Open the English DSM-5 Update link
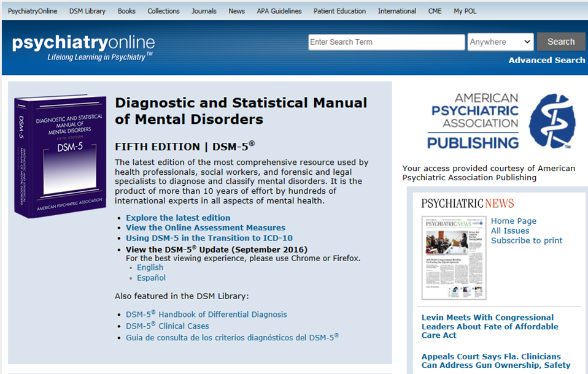This screenshot has height=374, width=588. tap(150, 267)
